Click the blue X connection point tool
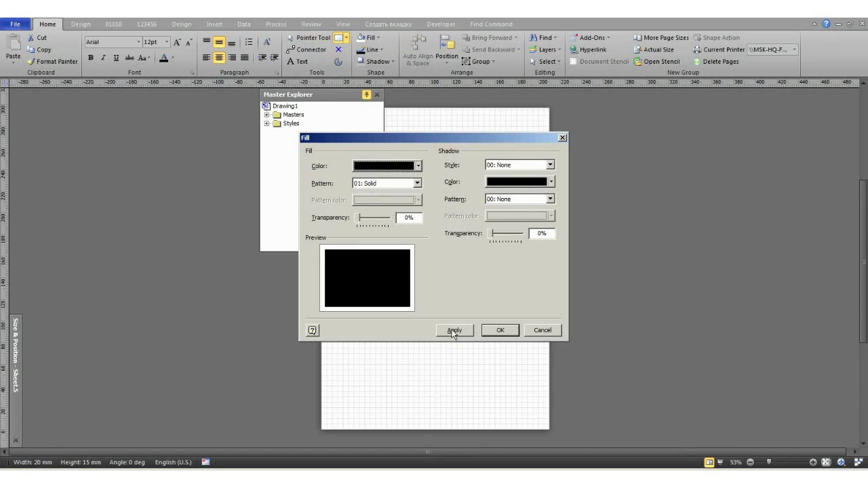This screenshot has width=868, height=488. coord(338,49)
